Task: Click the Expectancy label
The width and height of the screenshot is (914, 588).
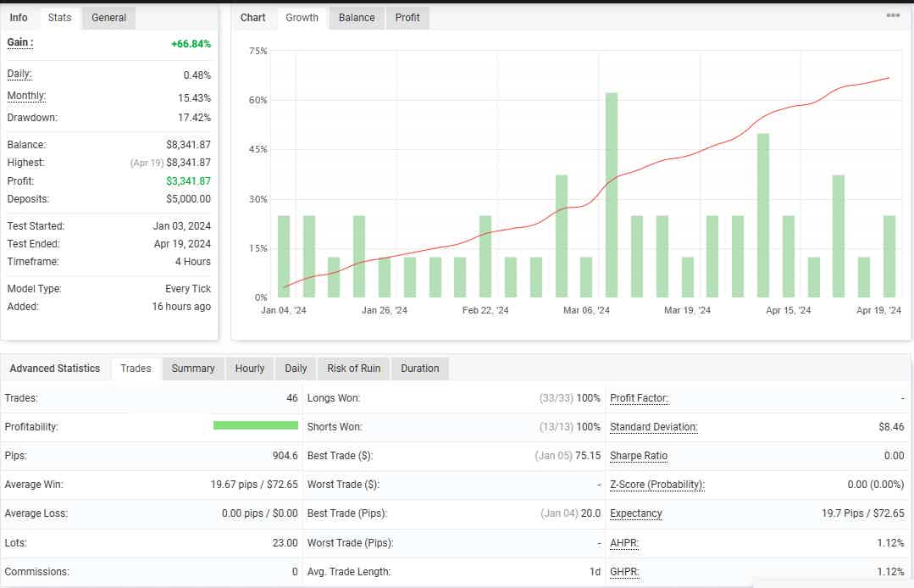Action: tap(636, 513)
